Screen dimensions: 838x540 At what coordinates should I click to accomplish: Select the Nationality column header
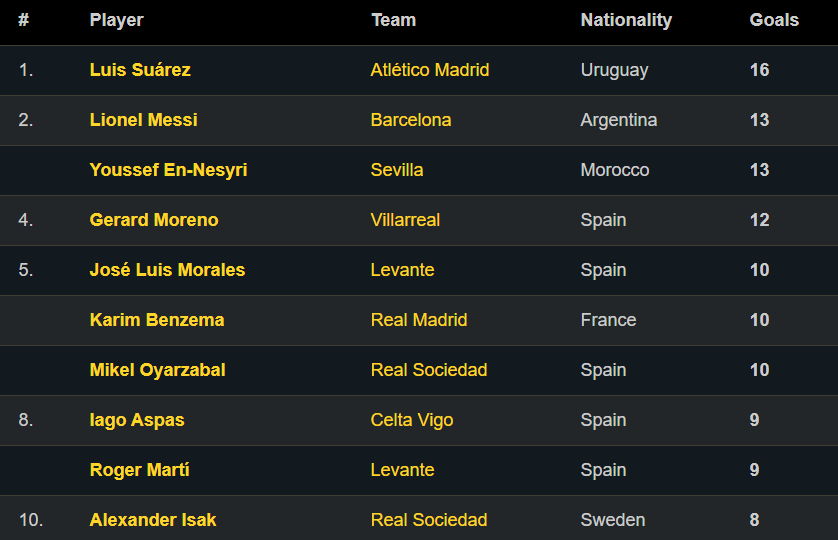click(626, 20)
